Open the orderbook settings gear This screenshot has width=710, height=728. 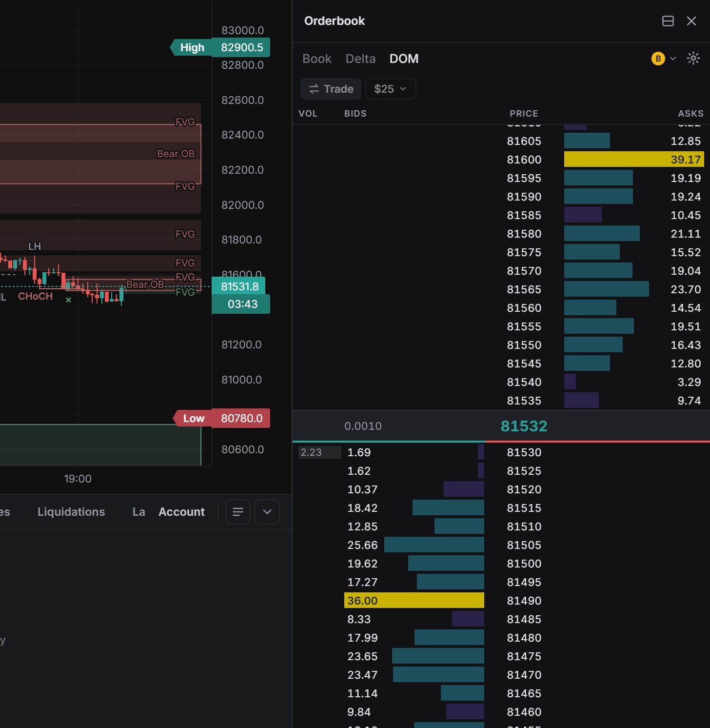pyautogui.click(x=693, y=59)
